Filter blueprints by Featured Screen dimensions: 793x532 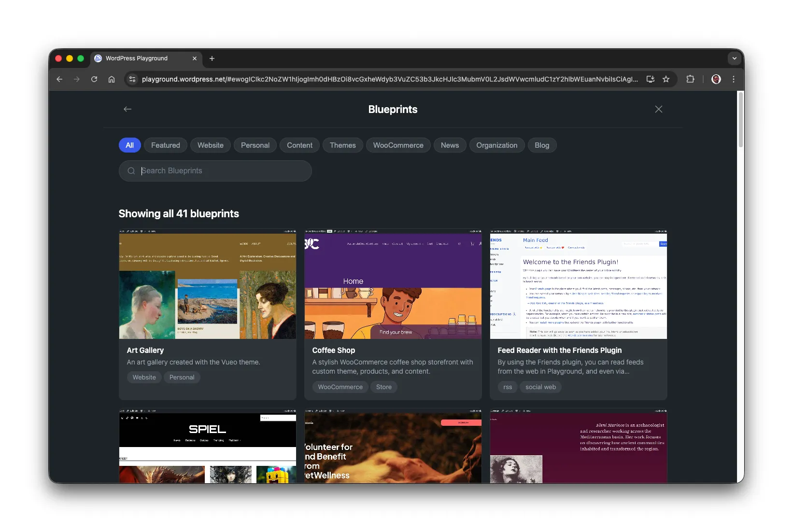tap(165, 145)
